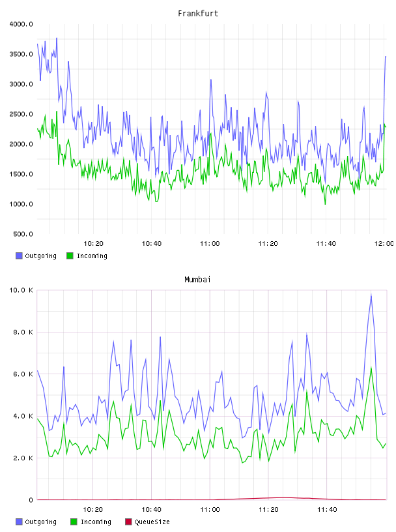
Task: Select the Incoming label in Frankfurt legend
Action: click(92, 256)
